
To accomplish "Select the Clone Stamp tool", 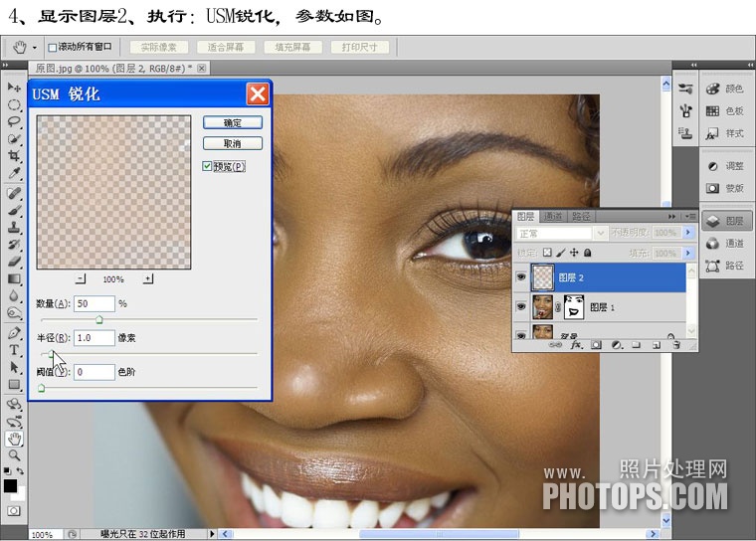I will (x=14, y=228).
